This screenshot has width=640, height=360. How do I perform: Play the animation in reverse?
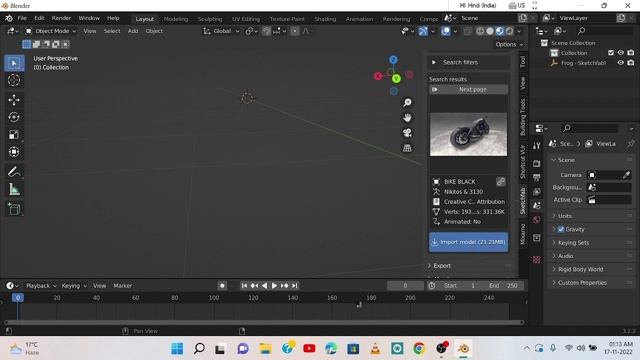[x=264, y=286]
